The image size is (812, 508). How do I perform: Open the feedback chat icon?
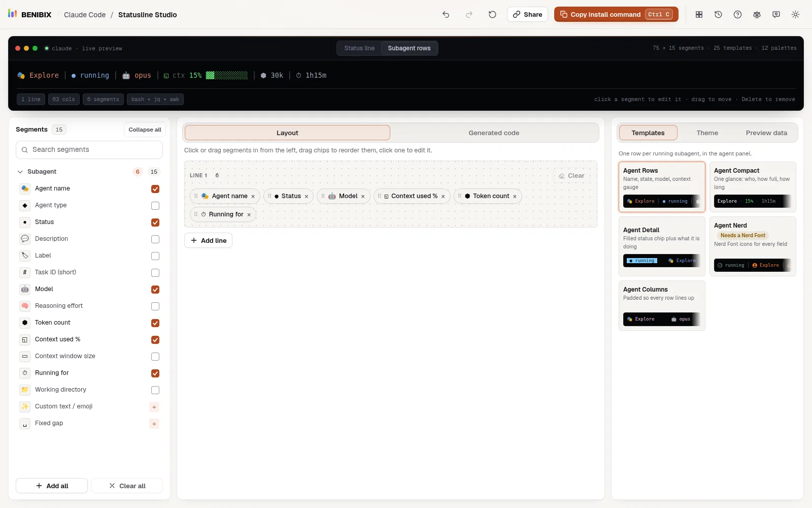[776, 14]
